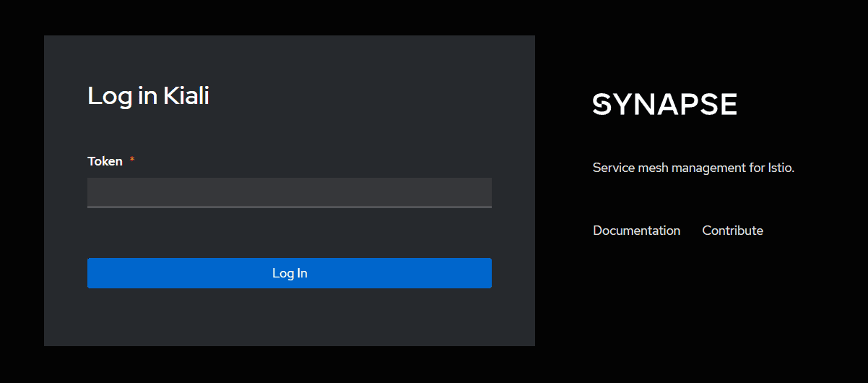868x383 pixels.
Task: Click the "Log In" text on the button
Action: pos(290,273)
